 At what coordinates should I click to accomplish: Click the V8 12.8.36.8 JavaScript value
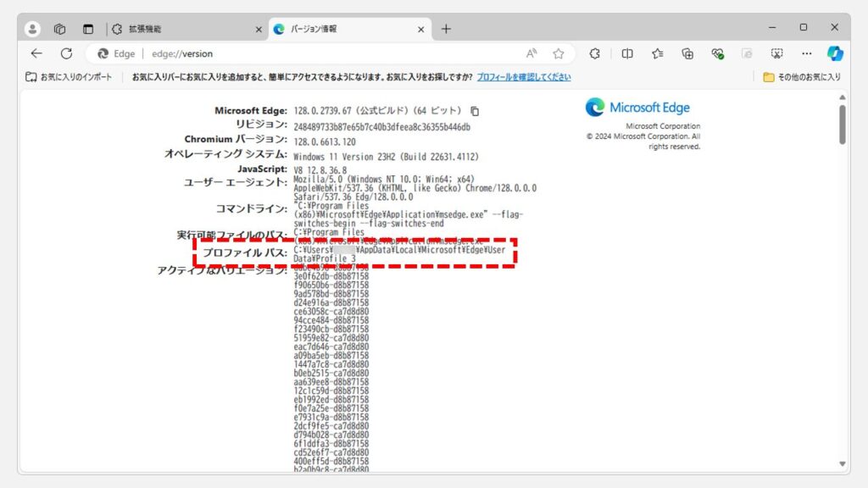tap(320, 169)
